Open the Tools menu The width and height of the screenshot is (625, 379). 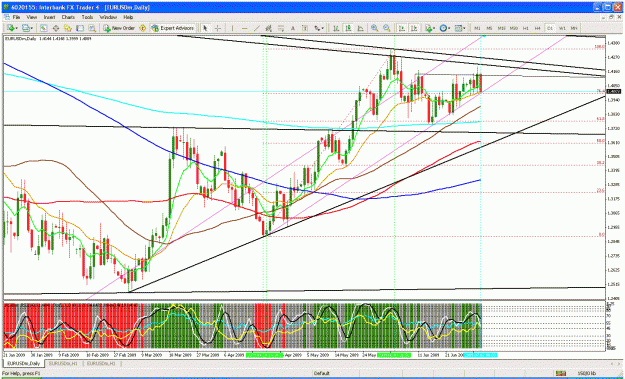(x=87, y=18)
